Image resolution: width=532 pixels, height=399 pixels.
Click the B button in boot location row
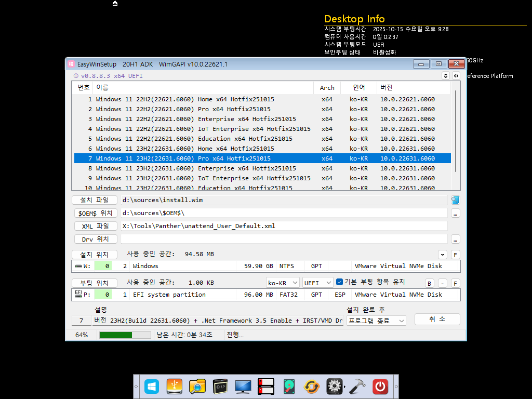coord(429,283)
